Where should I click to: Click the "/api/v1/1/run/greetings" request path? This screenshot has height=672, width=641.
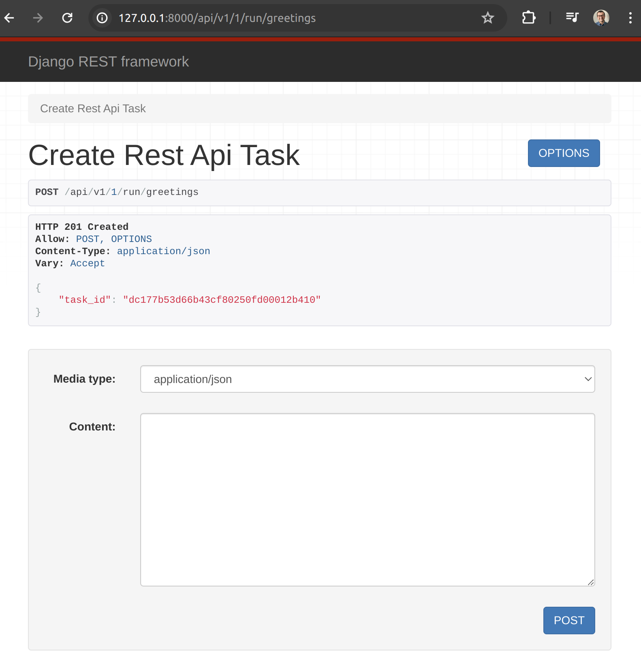(132, 192)
